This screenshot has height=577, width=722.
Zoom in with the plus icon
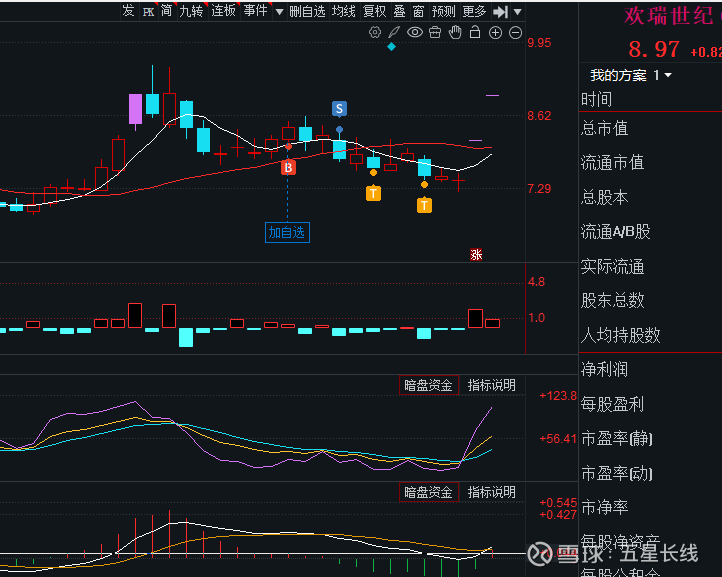(x=495, y=32)
